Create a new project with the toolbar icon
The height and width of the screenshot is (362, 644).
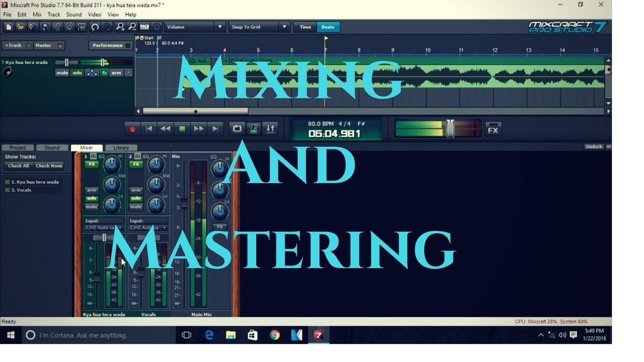click(x=9, y=27)
